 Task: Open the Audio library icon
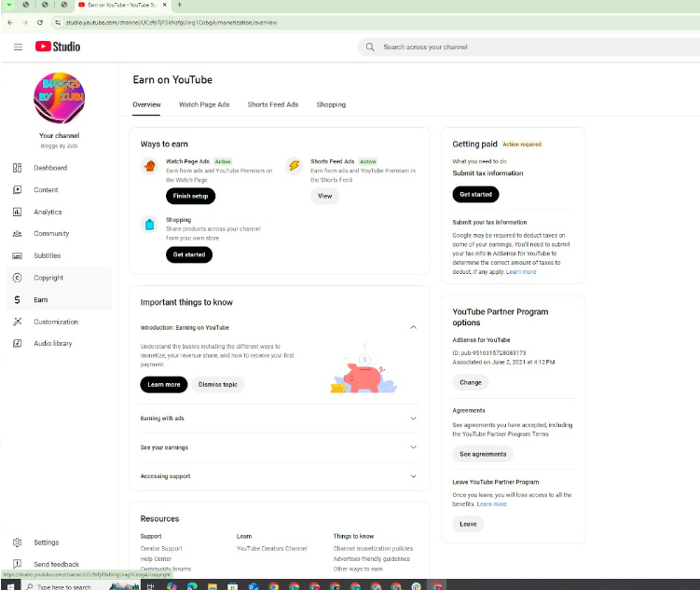pos(17,343)
